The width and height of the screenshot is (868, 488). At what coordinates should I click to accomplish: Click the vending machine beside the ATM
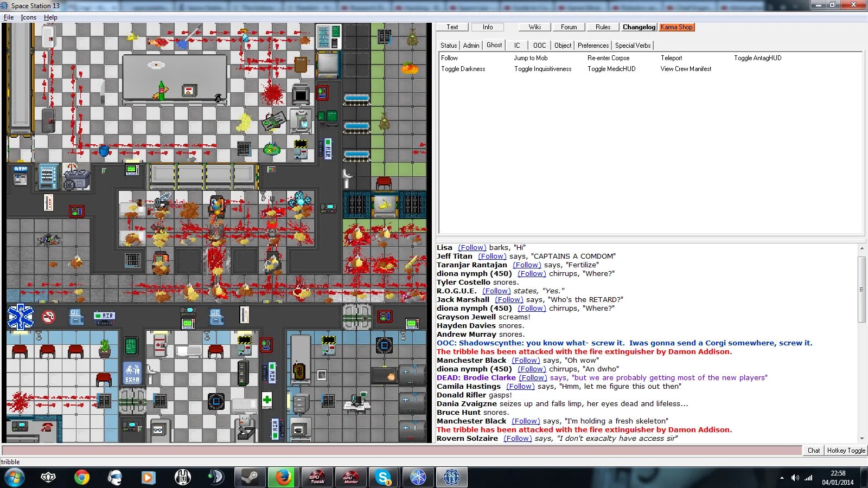[x=48, y=176]
